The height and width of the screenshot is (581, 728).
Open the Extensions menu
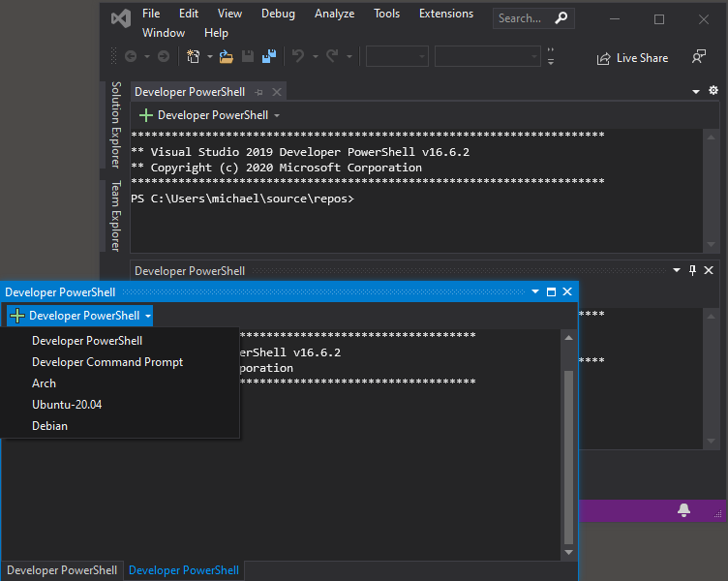pos(446,14)
